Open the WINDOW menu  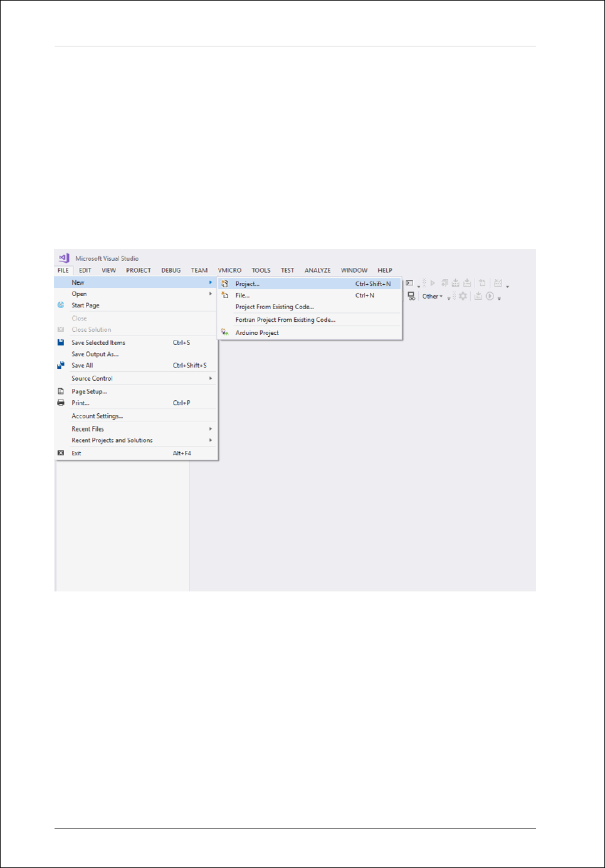354,270
